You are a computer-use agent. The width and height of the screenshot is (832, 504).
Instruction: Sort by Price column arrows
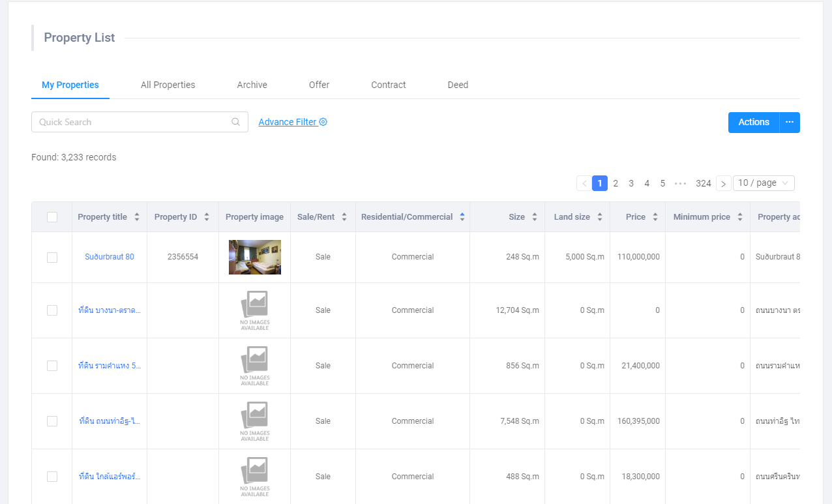[655, 217]
